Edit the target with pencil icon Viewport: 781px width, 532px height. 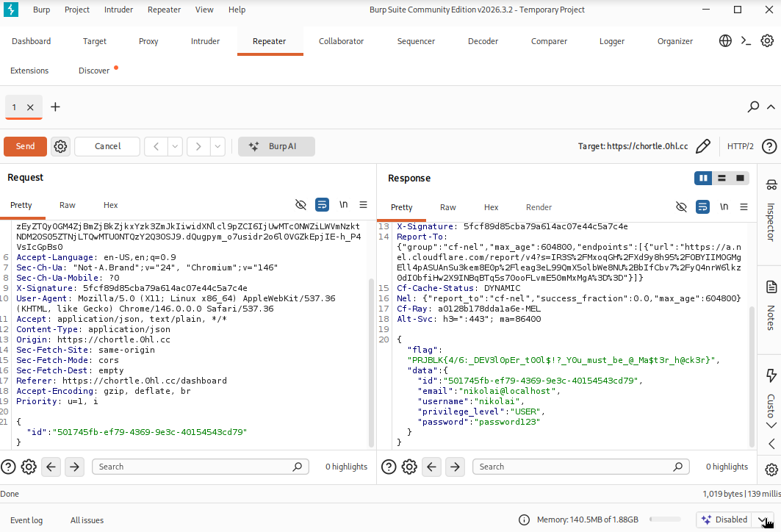[703, 146]
